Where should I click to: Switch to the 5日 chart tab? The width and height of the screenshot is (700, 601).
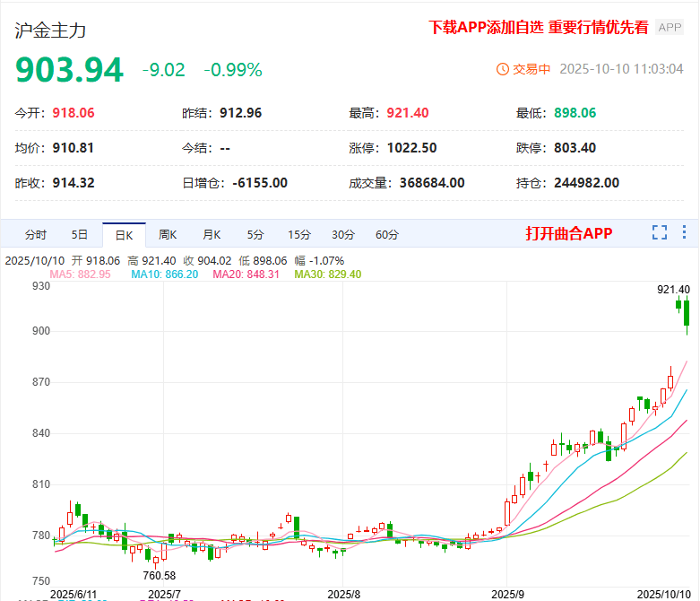point(80,235)
